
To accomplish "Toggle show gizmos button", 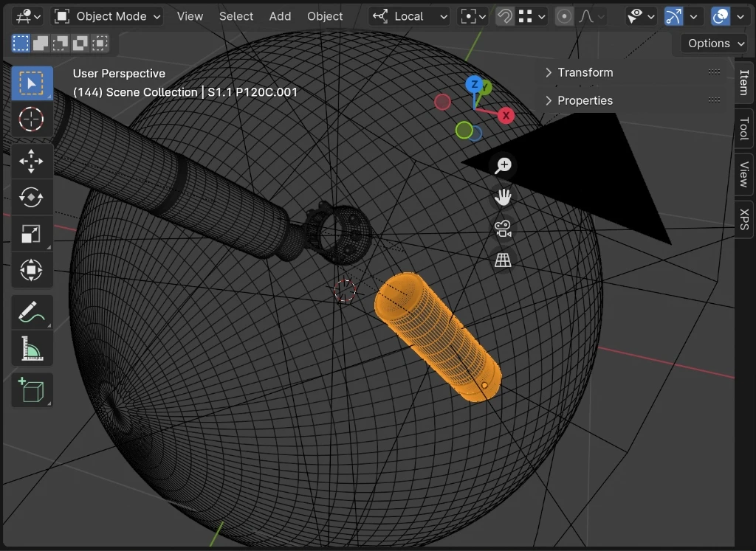I will tap(673, 16).
